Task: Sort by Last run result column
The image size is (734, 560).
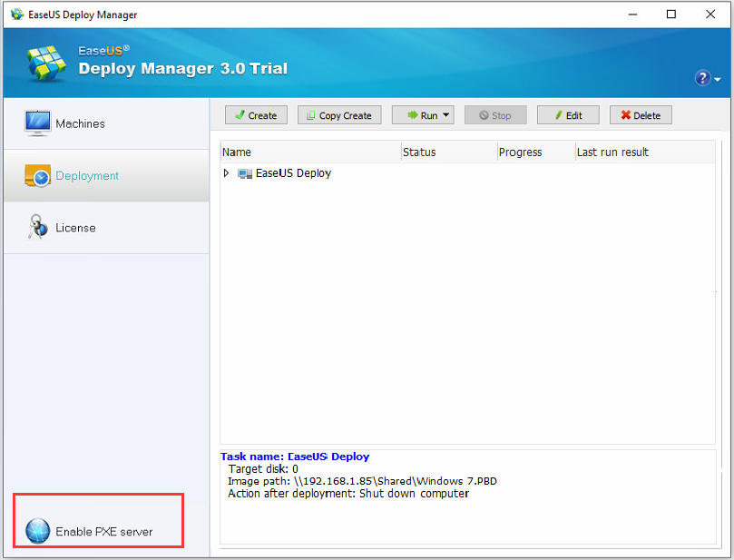Action: 645,152
